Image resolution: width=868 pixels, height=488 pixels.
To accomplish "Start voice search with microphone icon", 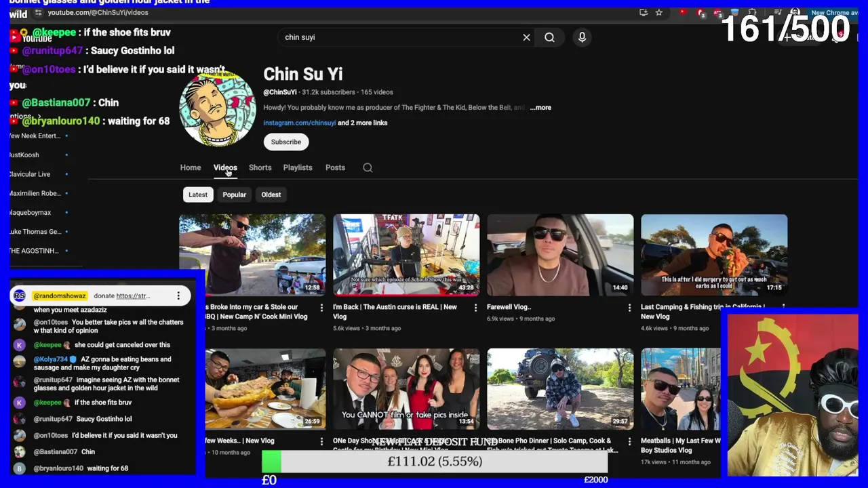I will [582, 37].
